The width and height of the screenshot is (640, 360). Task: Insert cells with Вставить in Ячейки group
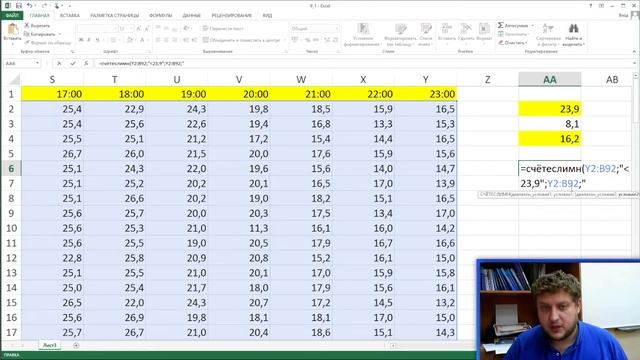(447, 33)
